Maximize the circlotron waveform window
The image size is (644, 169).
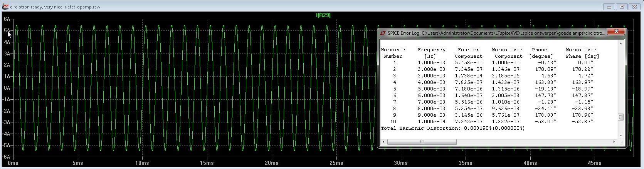(622, 7)
